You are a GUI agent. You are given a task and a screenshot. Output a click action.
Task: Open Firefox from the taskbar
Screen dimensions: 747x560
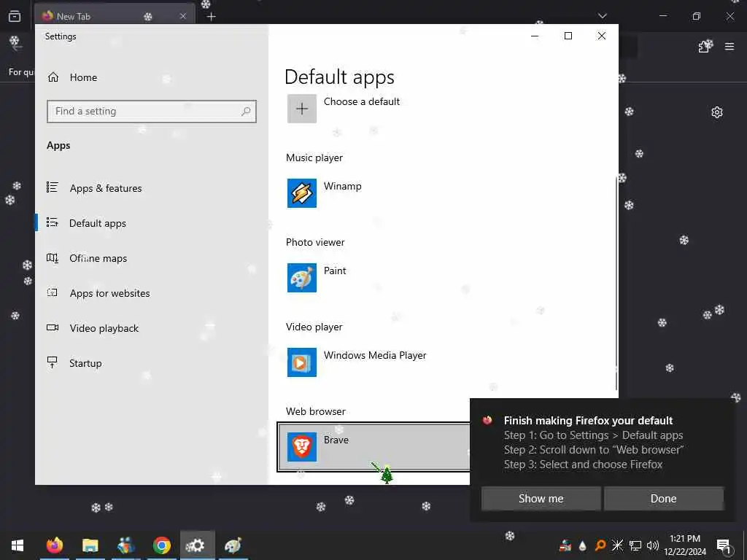pos(54,545)
